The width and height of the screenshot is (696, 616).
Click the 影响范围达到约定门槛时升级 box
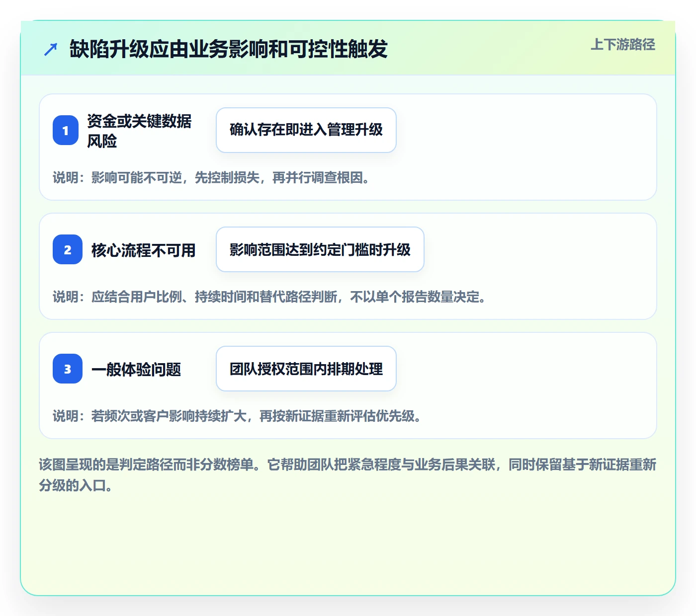[x=320, y=249]
